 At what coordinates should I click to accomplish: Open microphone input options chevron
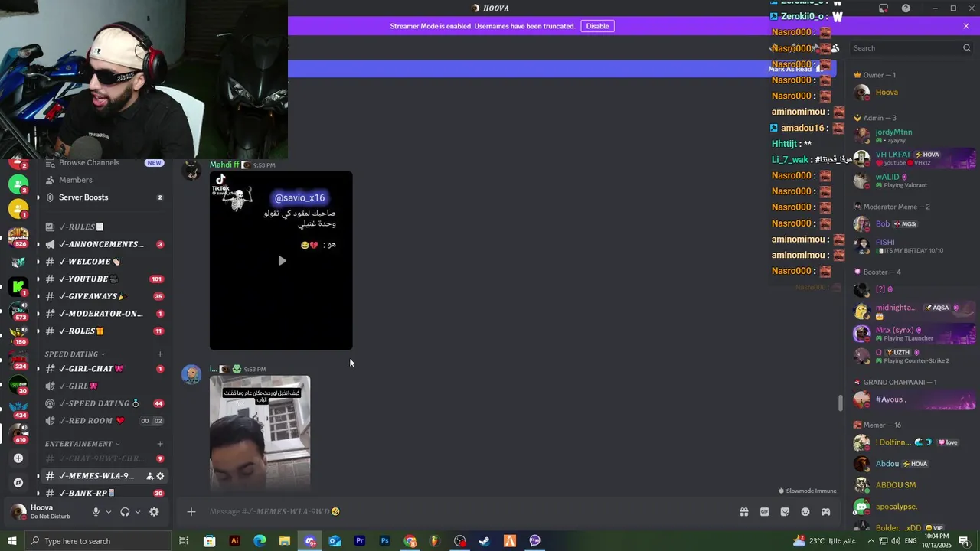tap(108, 512)
